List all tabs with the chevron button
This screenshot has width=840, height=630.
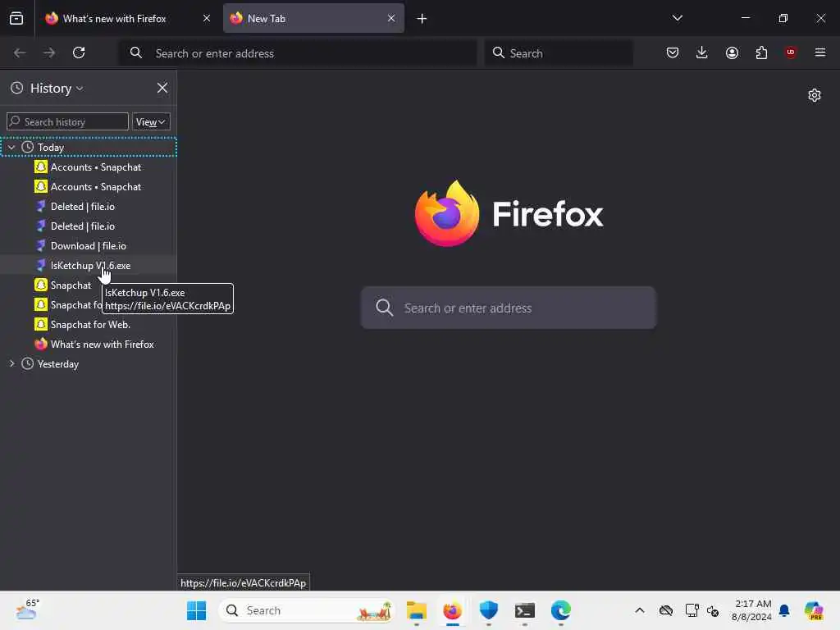(677, 18)
